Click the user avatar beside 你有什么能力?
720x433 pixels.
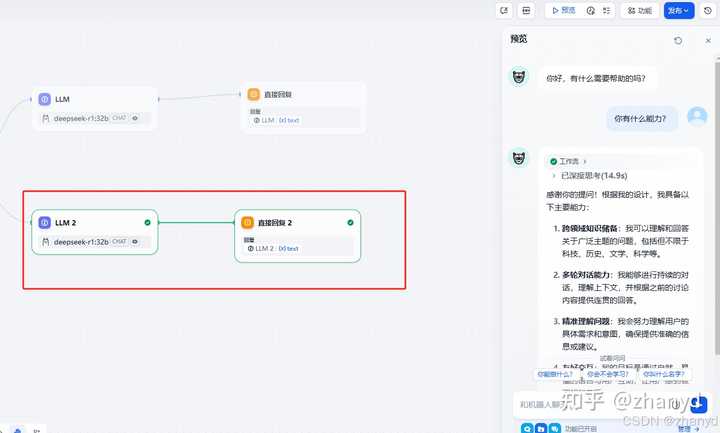697,116
